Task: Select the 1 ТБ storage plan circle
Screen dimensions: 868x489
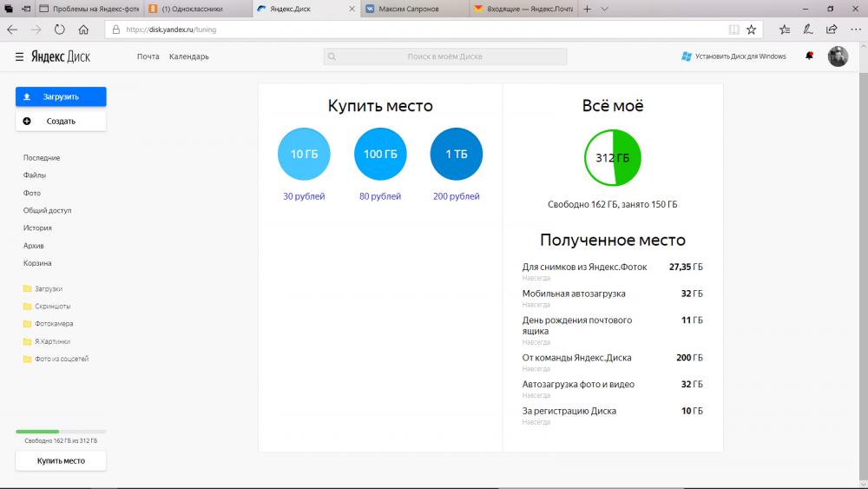Action: click(x=457, y=154)
